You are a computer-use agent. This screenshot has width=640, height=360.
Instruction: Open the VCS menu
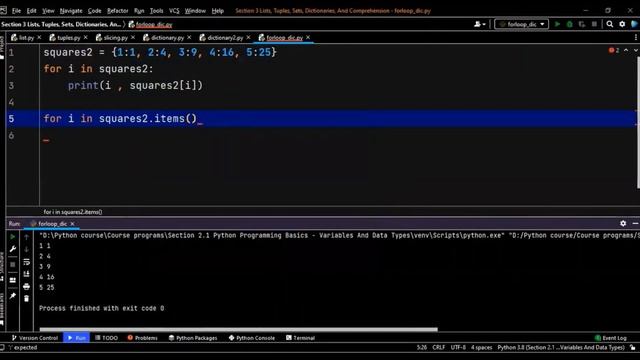pos(174,11)
